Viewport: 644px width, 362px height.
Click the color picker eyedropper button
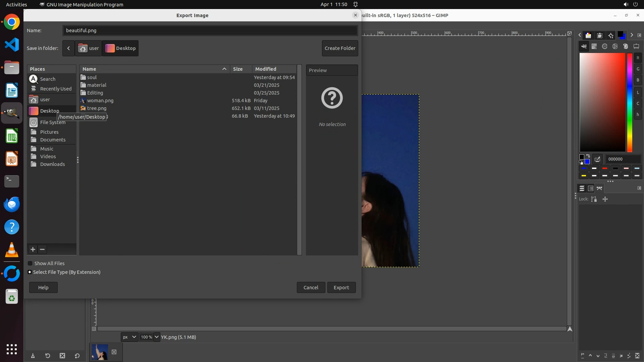[x=597, y=159]
